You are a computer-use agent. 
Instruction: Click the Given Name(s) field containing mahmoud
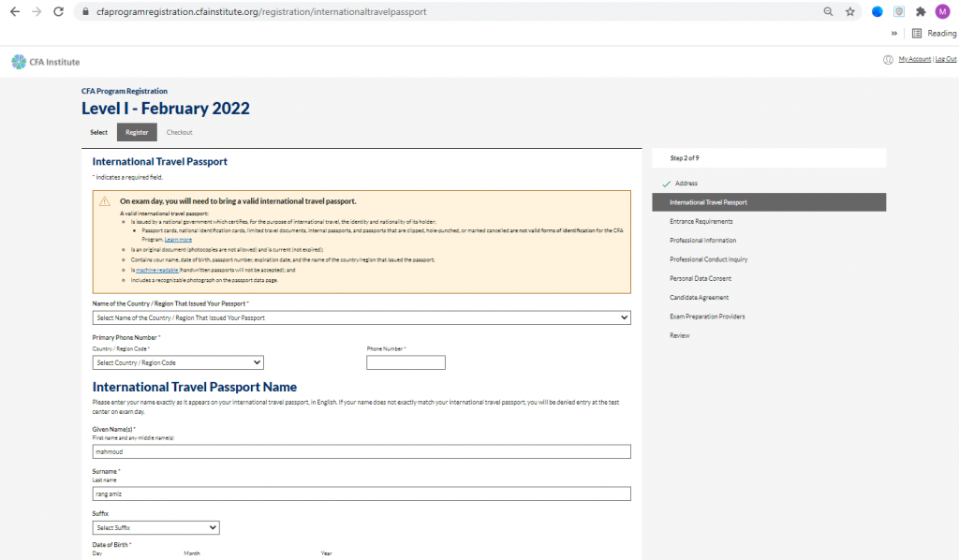coord(361,451)
